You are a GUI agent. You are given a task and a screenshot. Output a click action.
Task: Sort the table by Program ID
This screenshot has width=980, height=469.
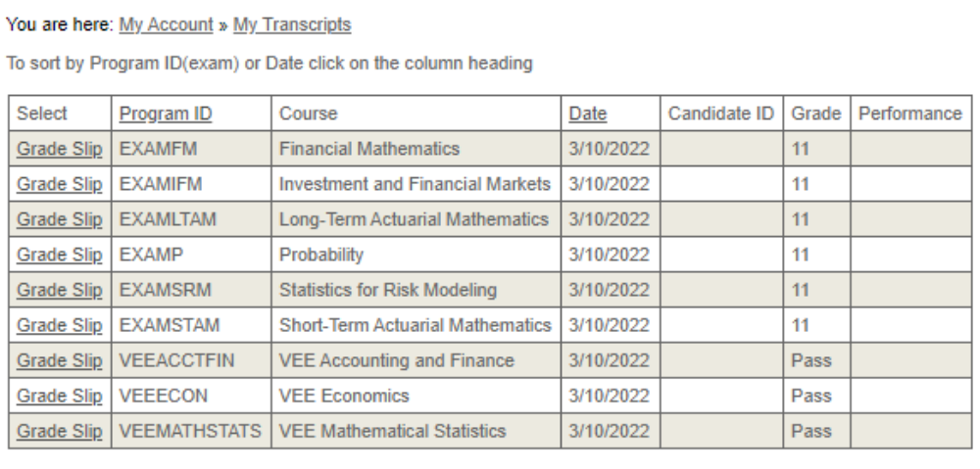[x=165, y=114]
